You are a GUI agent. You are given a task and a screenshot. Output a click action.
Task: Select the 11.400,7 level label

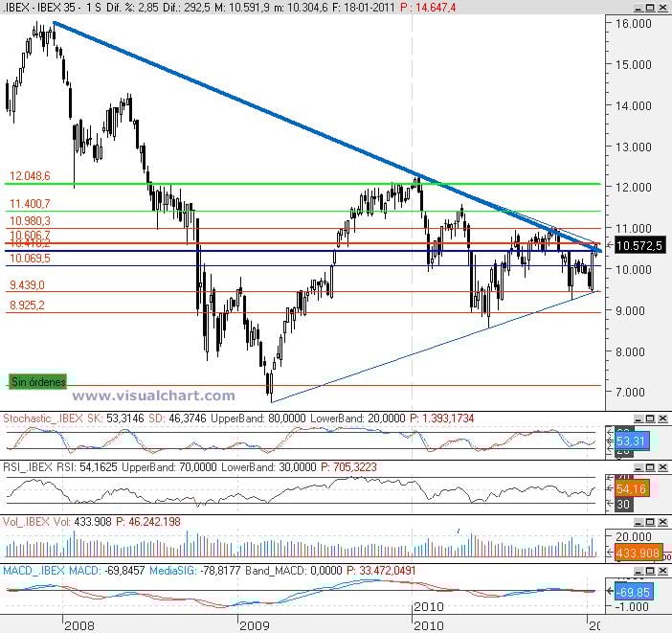tap(30, 203)
